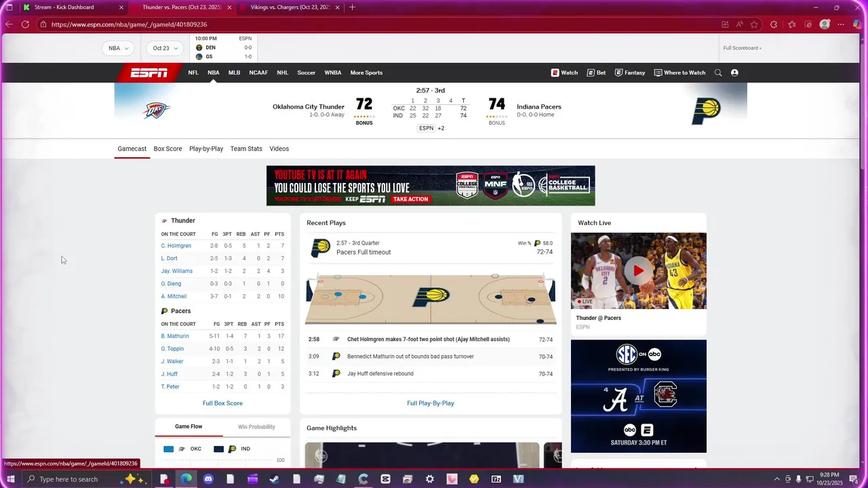Image resolution: width=868 pixels, height=488 pixels.
Task: Go back with the browser back arrow
Action: [x=9, y=24]
